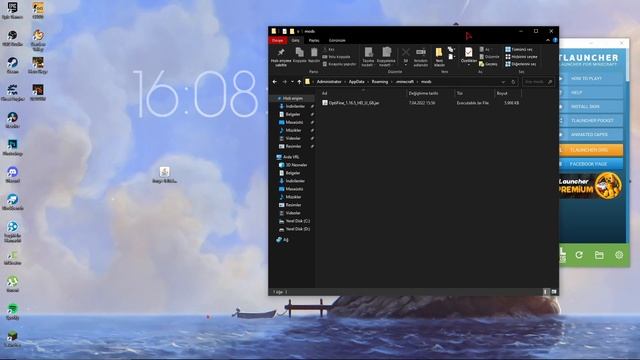Click Kes (cut) in the ribbon

point(329,49)
